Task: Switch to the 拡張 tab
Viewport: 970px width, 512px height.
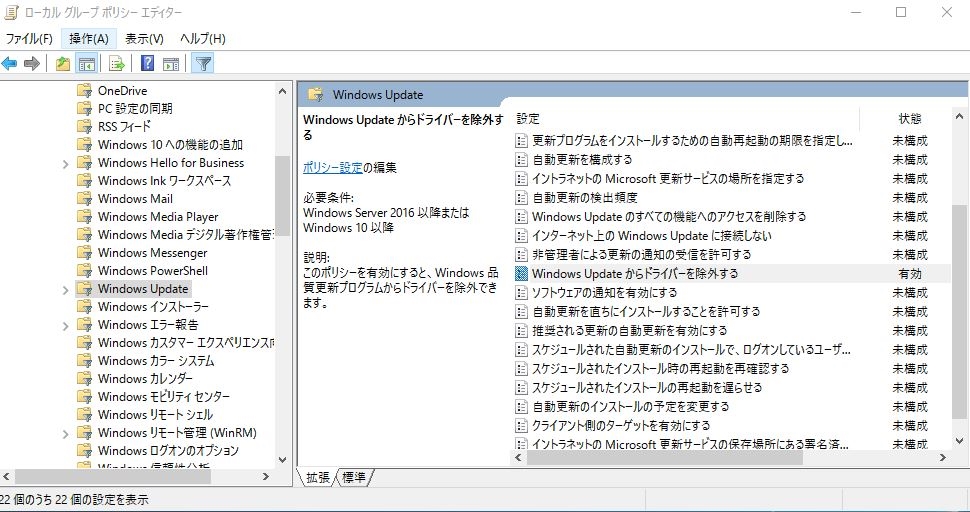Action: (x=318, y=477)
